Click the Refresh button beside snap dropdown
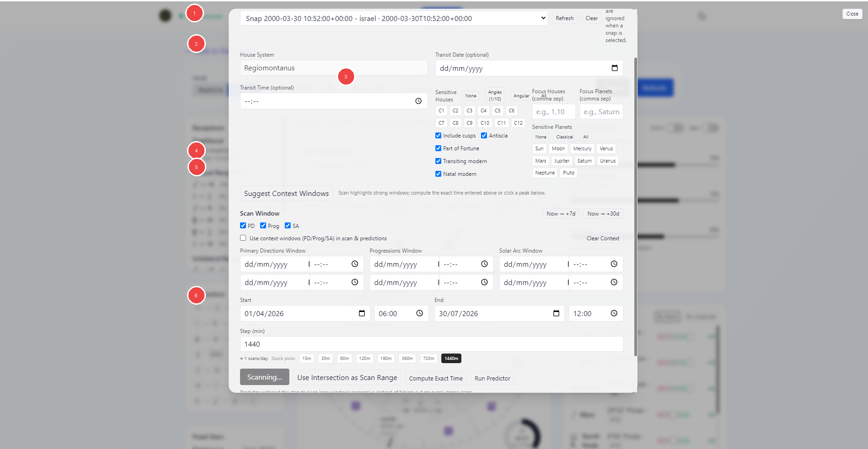Viewport: 868px width, 449px height. [565, 18]
